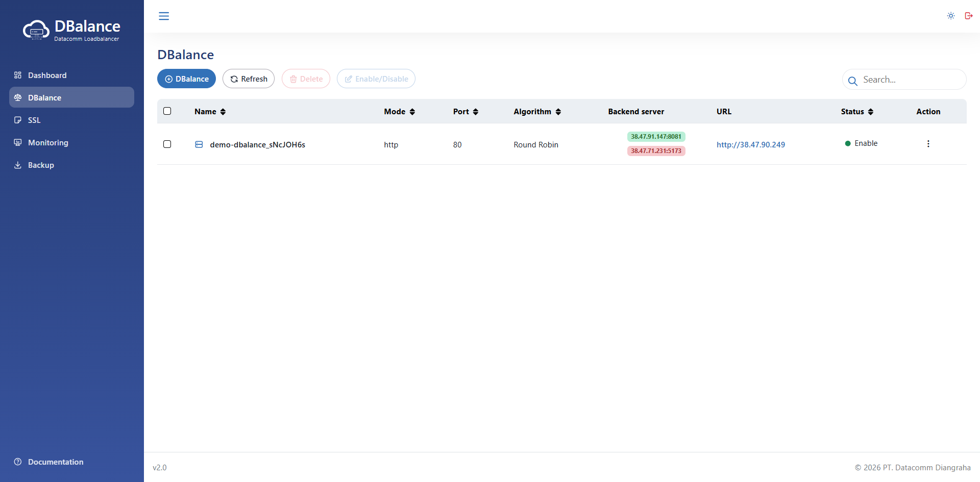
Task: Focus the Search input field
Action: click(910, 80)
